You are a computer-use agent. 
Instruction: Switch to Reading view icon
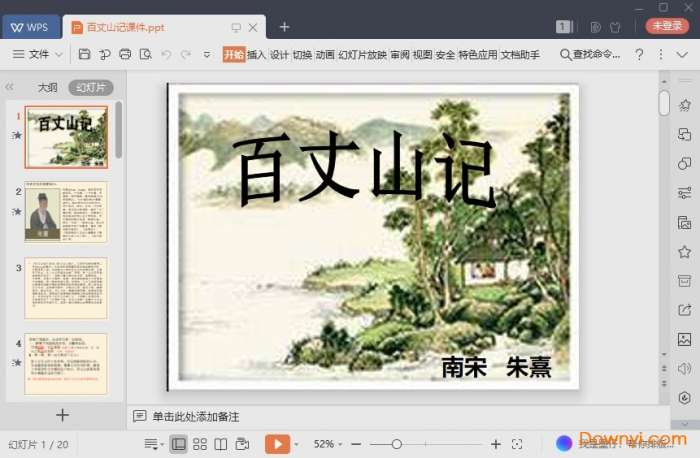221,444
